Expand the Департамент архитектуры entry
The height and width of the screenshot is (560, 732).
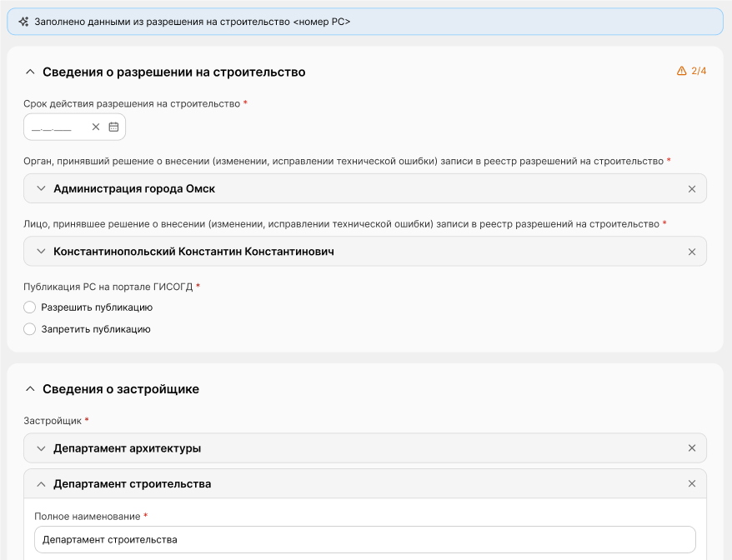[x=41, y=448]
